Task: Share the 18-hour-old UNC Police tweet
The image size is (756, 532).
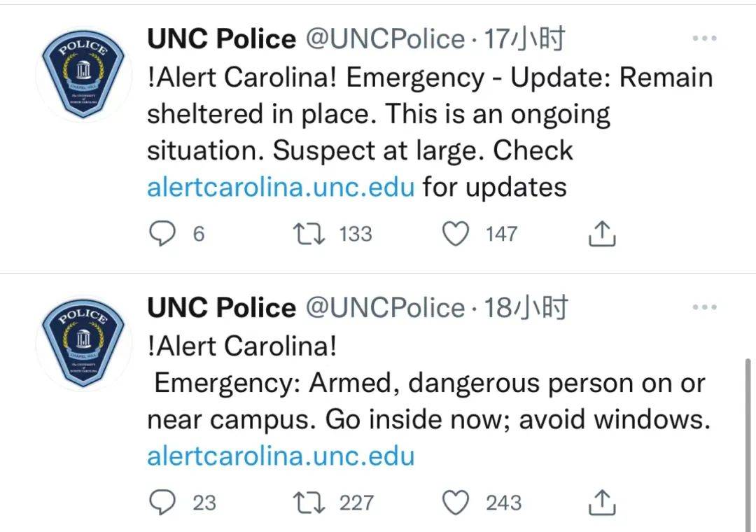Action: (x=602, y=503)
